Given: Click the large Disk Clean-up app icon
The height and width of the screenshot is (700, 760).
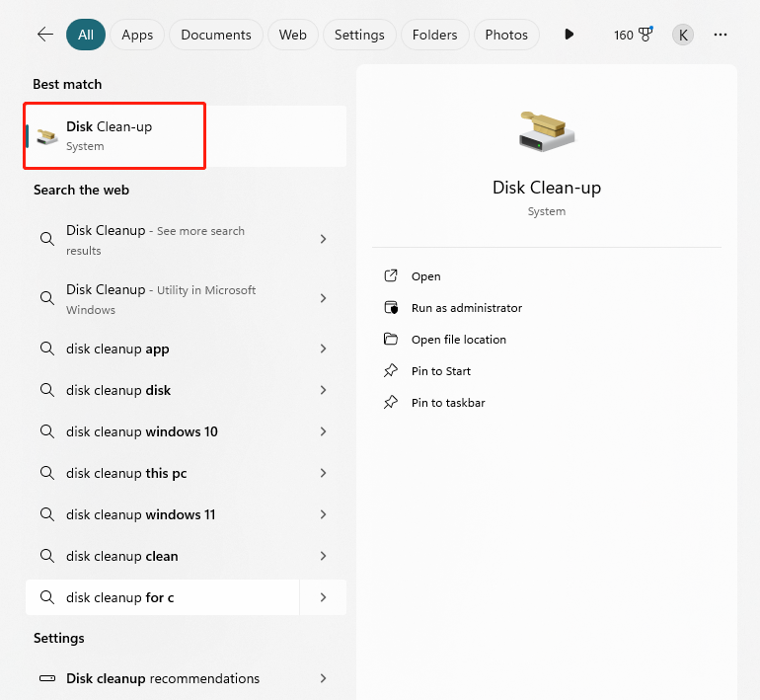Looking at the screenshot, I should coord(546,131).
